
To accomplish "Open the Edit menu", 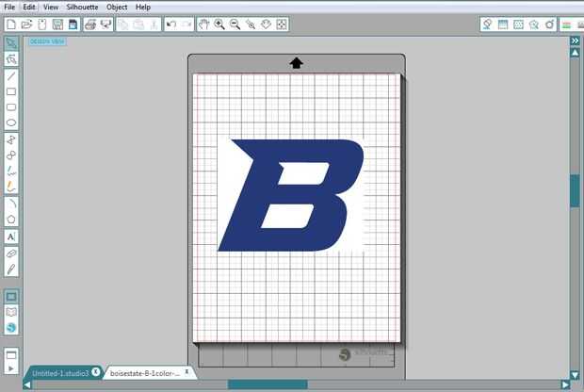I will [29, 8].
